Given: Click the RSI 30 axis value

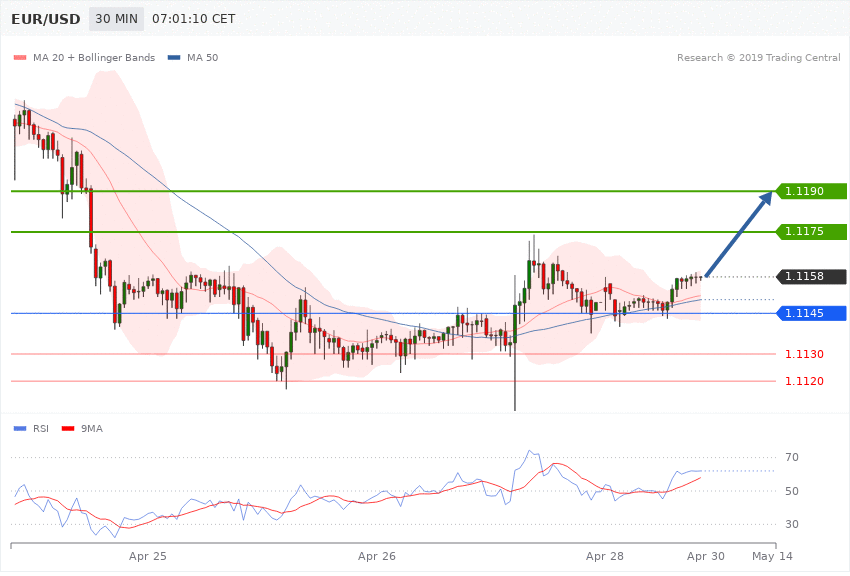Looking at the screenshot, I should click(791, 525).
